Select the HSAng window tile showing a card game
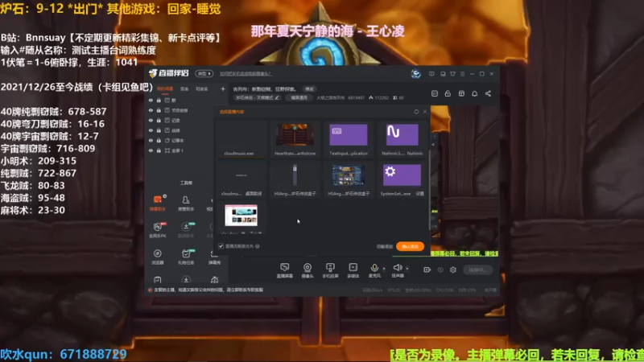Screen dimensions: 644x362 (x=349, y=179)
